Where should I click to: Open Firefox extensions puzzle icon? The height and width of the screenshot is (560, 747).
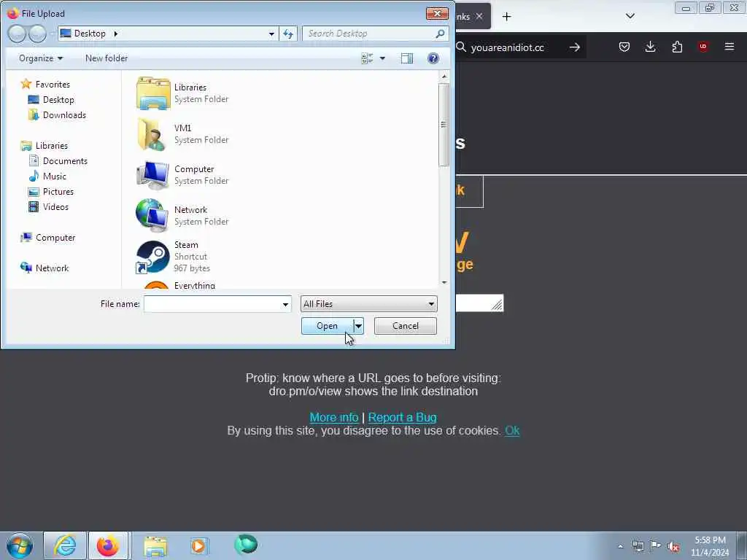[677, 47]
